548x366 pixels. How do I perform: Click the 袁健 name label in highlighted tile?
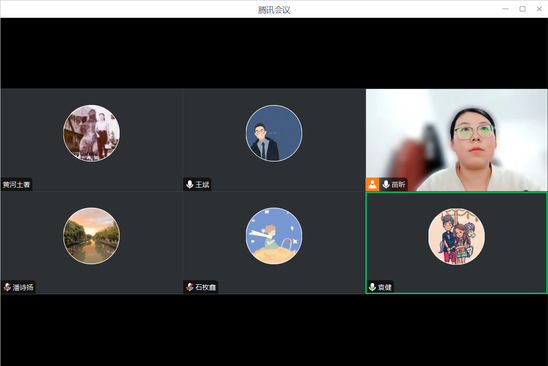385,287
